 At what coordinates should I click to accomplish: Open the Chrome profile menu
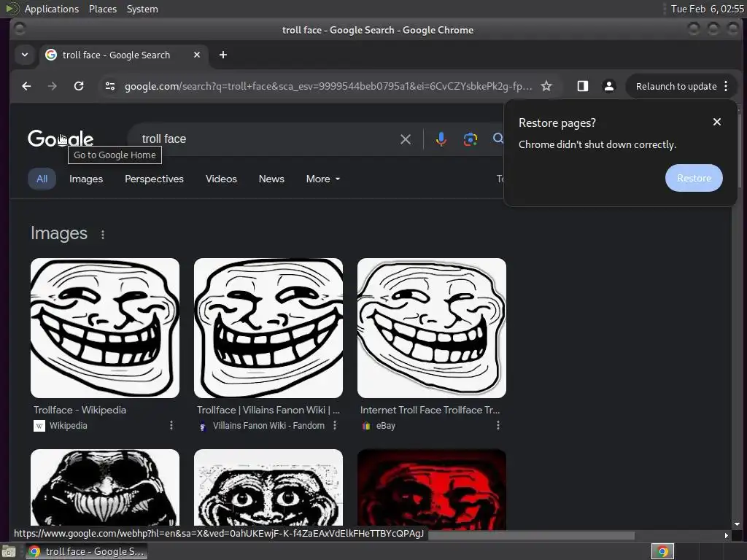coord(609,86)
